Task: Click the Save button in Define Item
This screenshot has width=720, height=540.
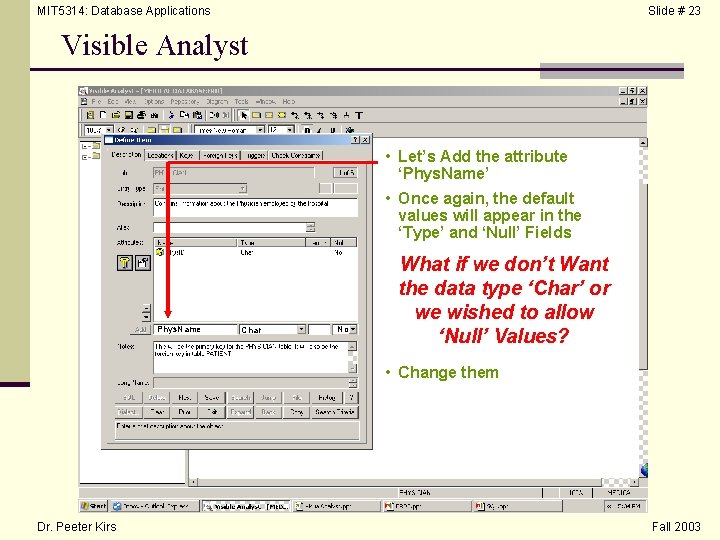Action: coord(212,398)
